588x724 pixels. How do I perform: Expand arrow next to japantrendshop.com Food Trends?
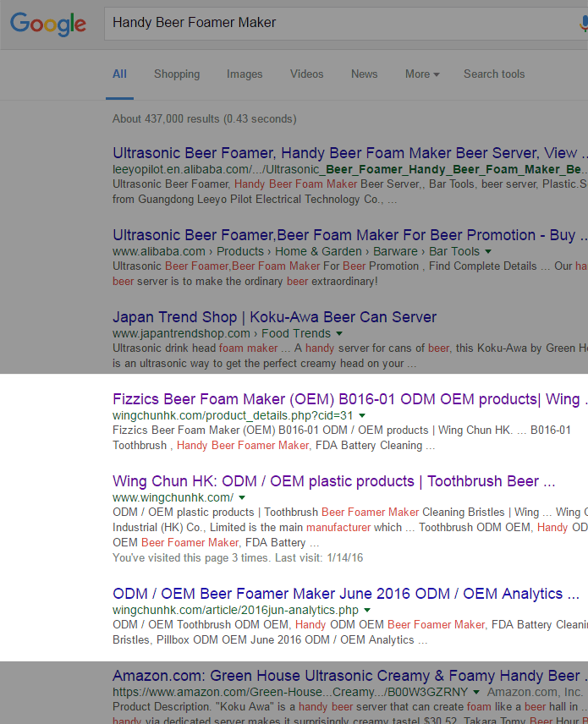(x=339, y=333)
